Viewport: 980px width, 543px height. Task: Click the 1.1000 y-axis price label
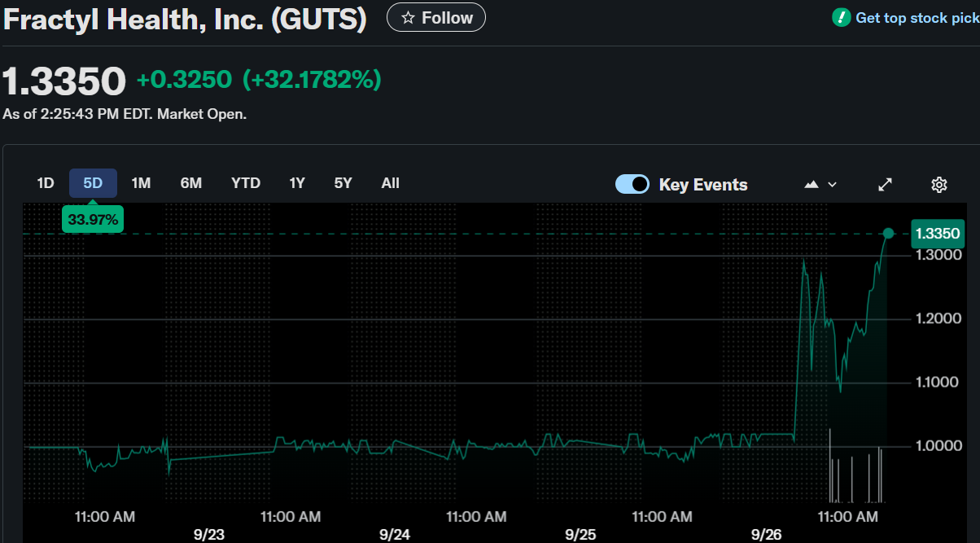[x=938, y=382]
